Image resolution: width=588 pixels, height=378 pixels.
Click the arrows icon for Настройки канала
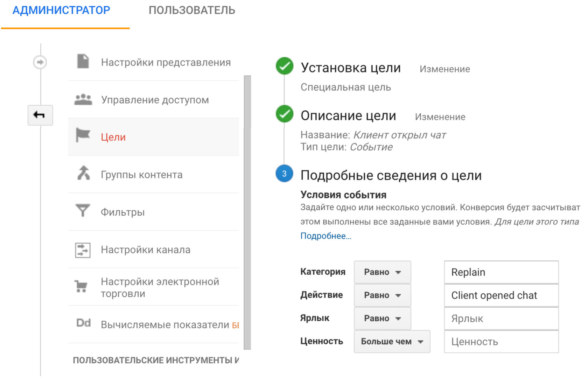point(83,250)
